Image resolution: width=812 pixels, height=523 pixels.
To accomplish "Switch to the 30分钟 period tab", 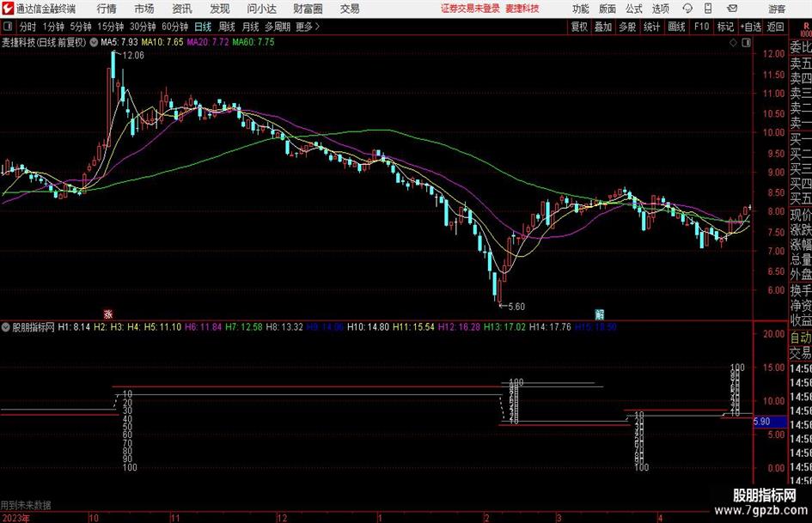I will (143, 27).
